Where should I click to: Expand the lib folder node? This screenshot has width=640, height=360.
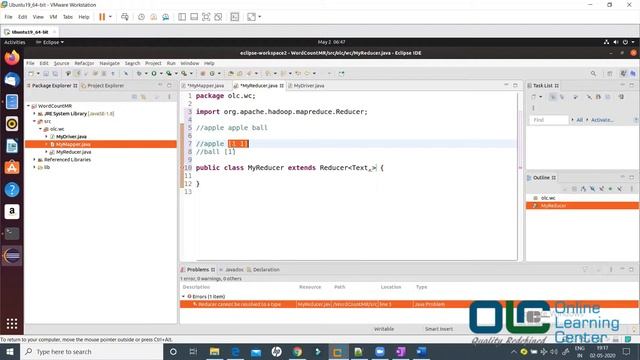pyautogui.click(x=35, y=167)
